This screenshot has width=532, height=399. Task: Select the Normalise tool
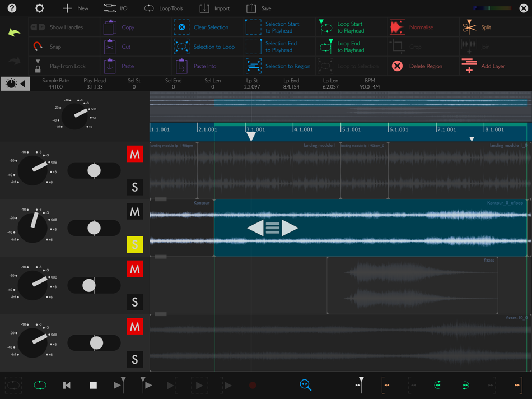[x=397, y=27]
